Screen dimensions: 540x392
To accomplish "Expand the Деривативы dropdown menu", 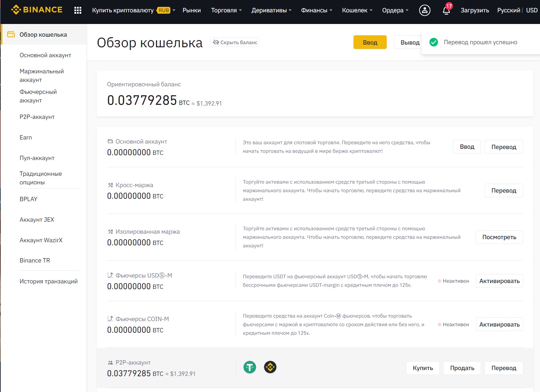I will click(x=272, y=10).
